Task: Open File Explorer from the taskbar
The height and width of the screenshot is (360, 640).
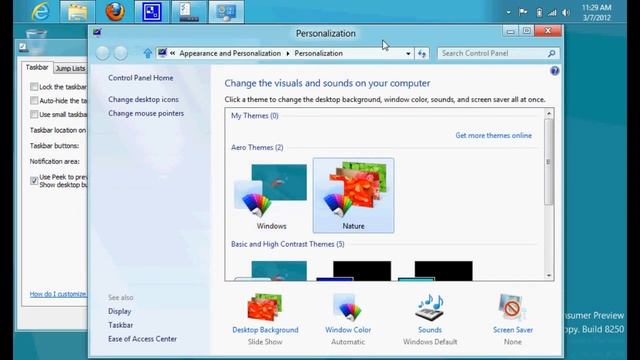Action: pyautogui.click(x=78, y=11)
